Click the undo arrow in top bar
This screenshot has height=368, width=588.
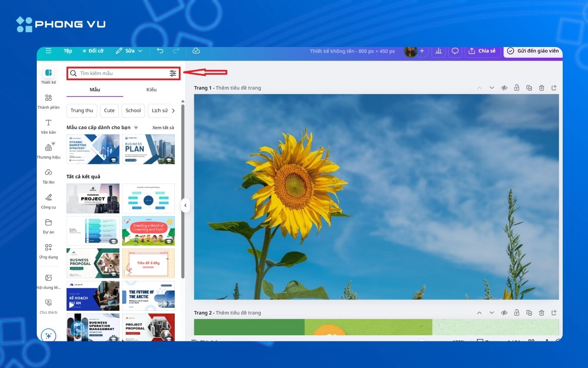160,51
